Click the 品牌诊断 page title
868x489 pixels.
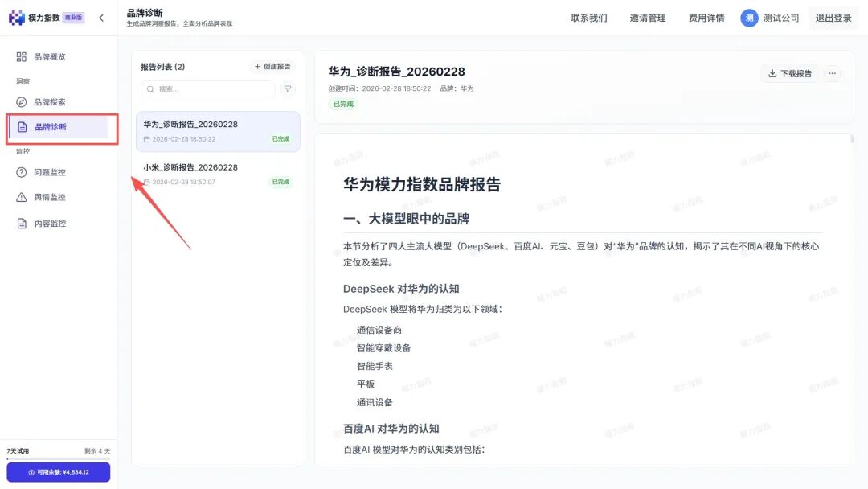tap(145, 13)
